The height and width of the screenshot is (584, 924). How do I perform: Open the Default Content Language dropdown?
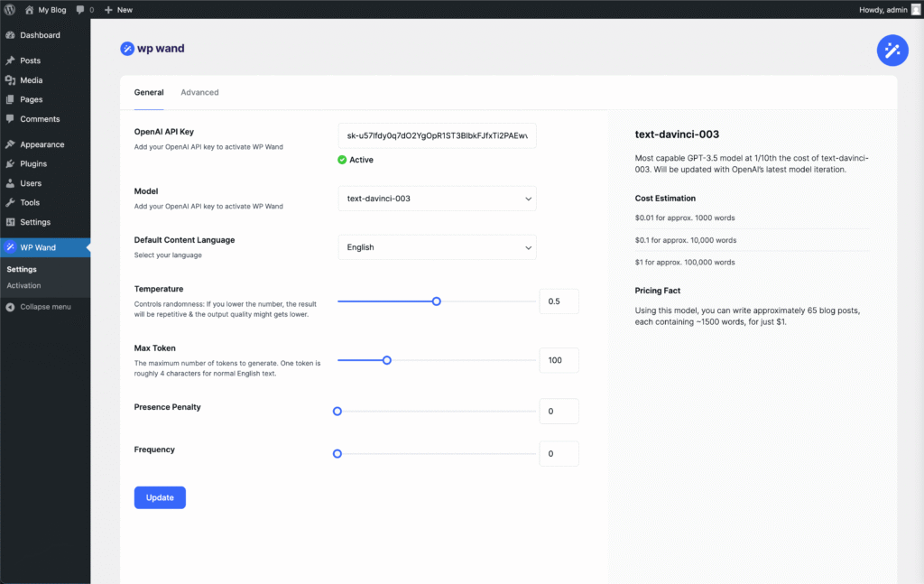tap(438, 247)
